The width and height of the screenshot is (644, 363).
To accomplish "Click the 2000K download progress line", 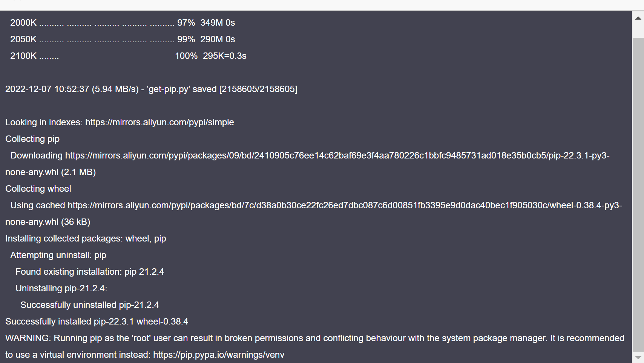I will click(x=122, y=23).
